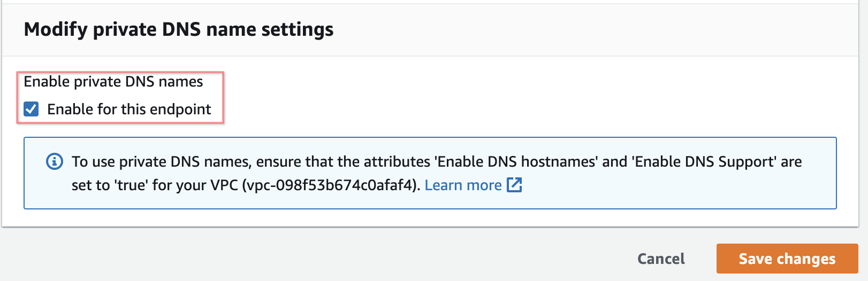Viewport: 868px width, 281px height.
Task: Open the Learn more link
Action: click(463, 185)
